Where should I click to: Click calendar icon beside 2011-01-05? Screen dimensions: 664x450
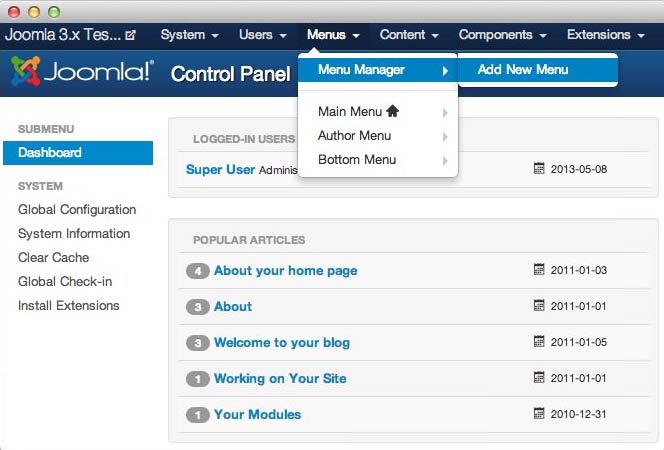[540, 342]
